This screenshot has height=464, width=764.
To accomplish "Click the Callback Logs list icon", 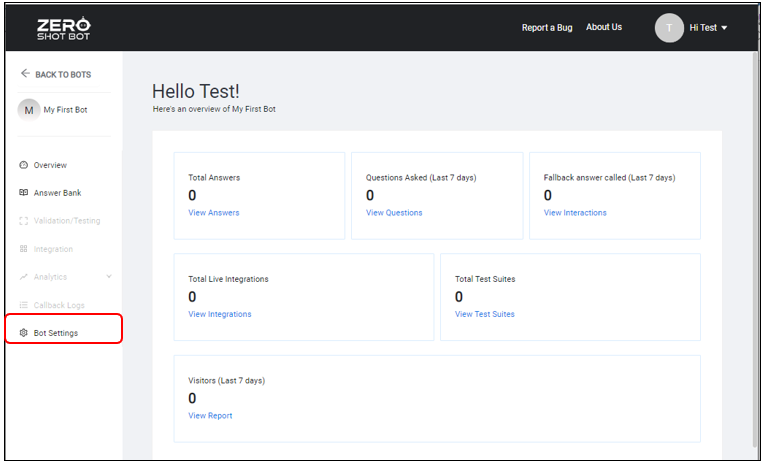I will pos(23,305).
